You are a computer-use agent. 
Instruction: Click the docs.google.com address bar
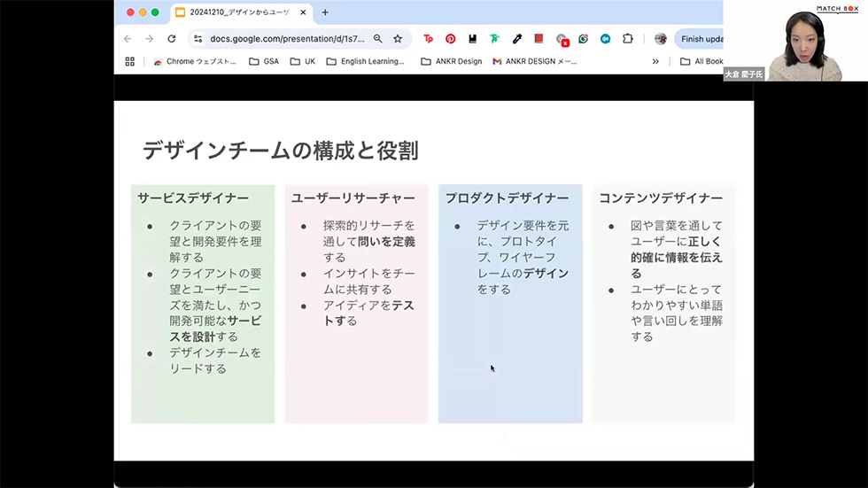pyautogui.click(x=287, y=39)
